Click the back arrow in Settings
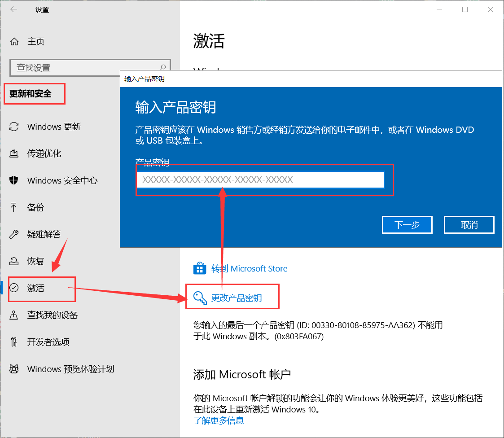The image size is (504, 438). point(13,9)
